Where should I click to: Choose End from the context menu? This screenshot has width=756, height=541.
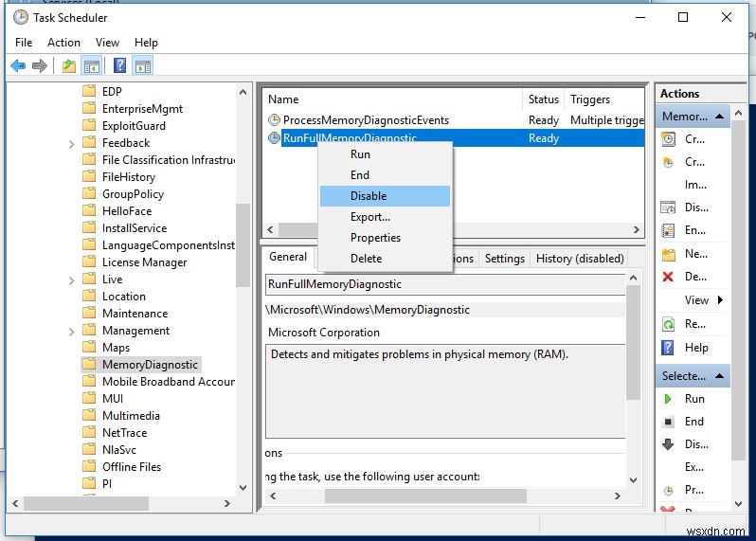tap(386, 175)
